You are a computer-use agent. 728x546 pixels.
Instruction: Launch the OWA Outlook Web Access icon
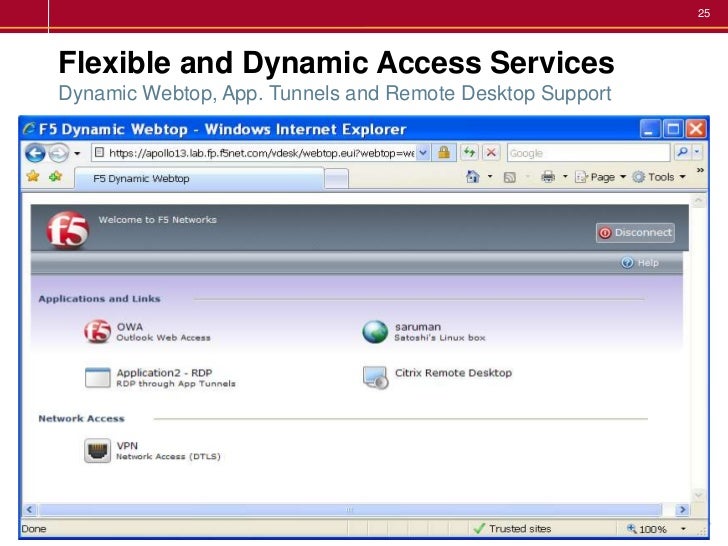click(97, 332)
